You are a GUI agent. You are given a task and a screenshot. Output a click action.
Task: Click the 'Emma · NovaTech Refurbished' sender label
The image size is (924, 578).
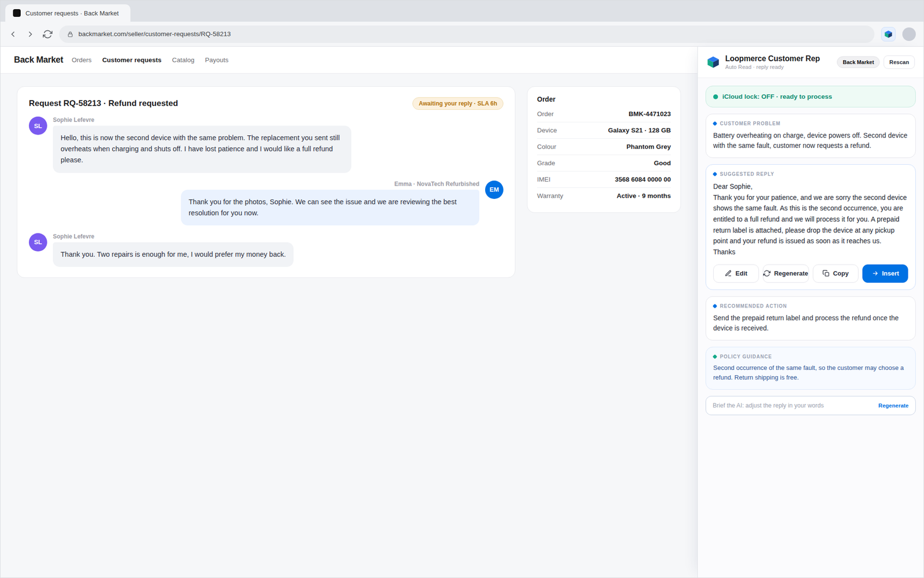click(x=437, y=184)
